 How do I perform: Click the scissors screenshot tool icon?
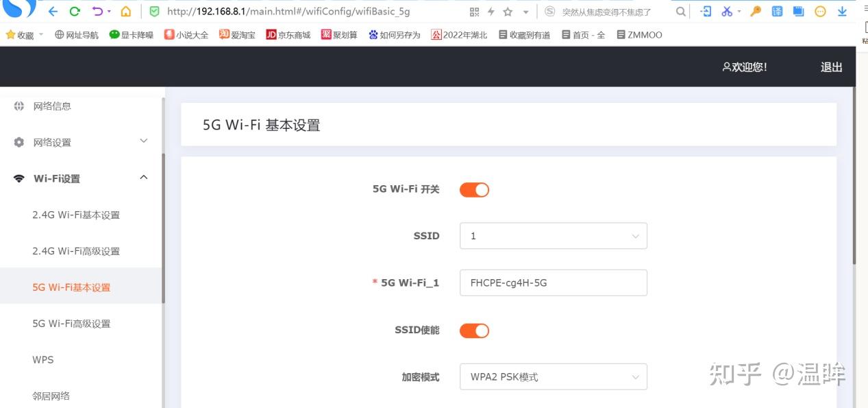coord(726,11)
